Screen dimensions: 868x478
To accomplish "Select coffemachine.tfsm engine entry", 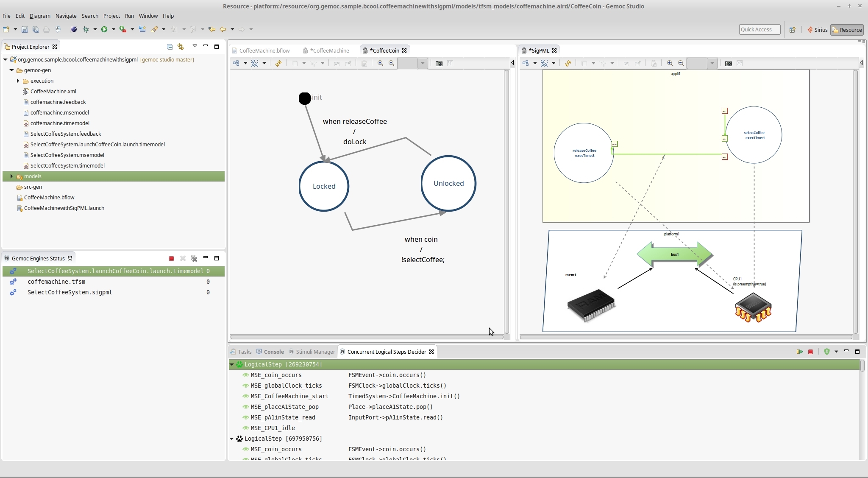I will pyautogui.click(x=56, y=282).
